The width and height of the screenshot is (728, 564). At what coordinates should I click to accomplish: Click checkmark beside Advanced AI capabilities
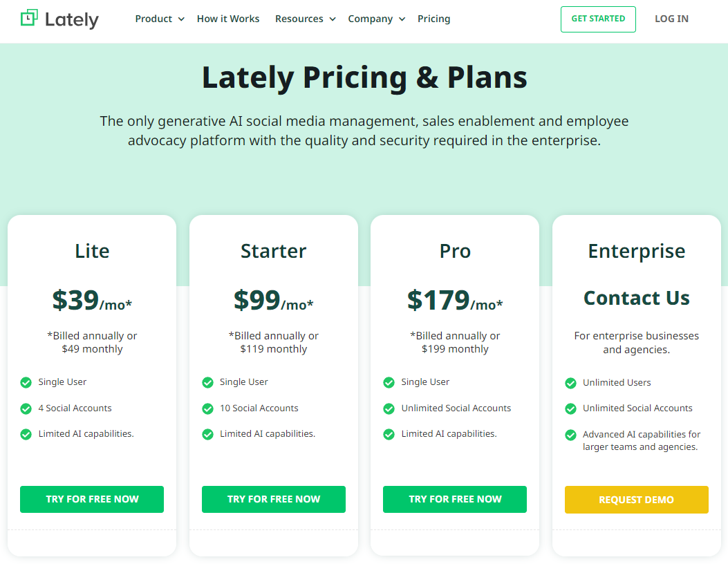point(570,435)
